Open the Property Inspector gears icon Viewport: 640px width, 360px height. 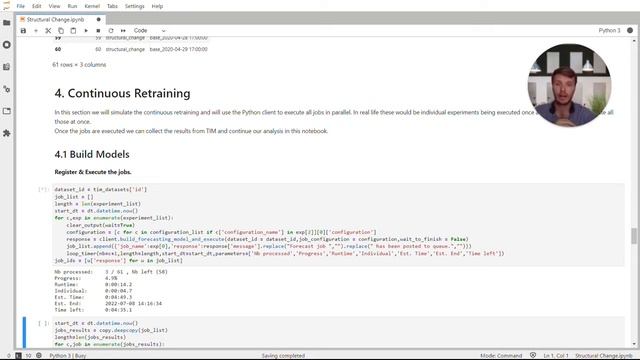(x=7, y=89)
